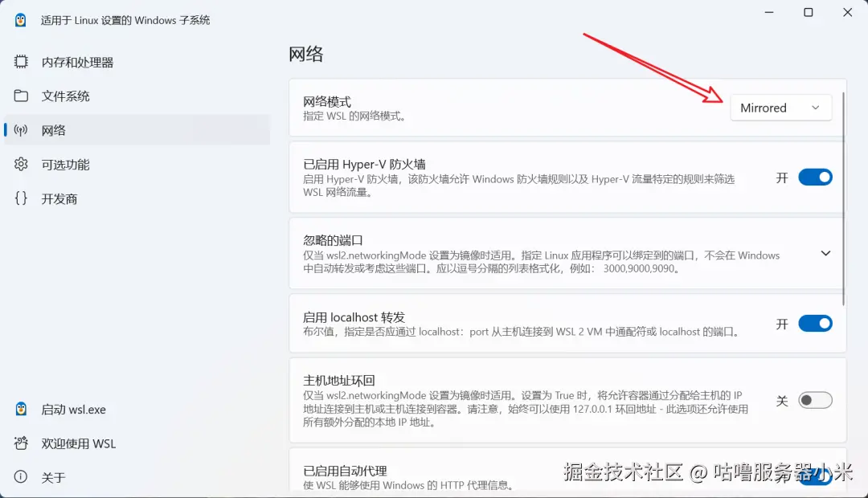The width and height of the screenshot is (868, 498).
Task: Switch to 开发商 page
Action: [137, 198]
